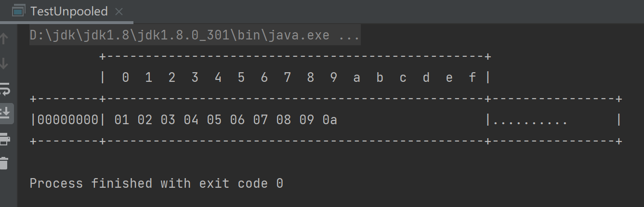Click hex byte 05 in the dump row
This screenshot has height=207, width=644.
[214, 120]
